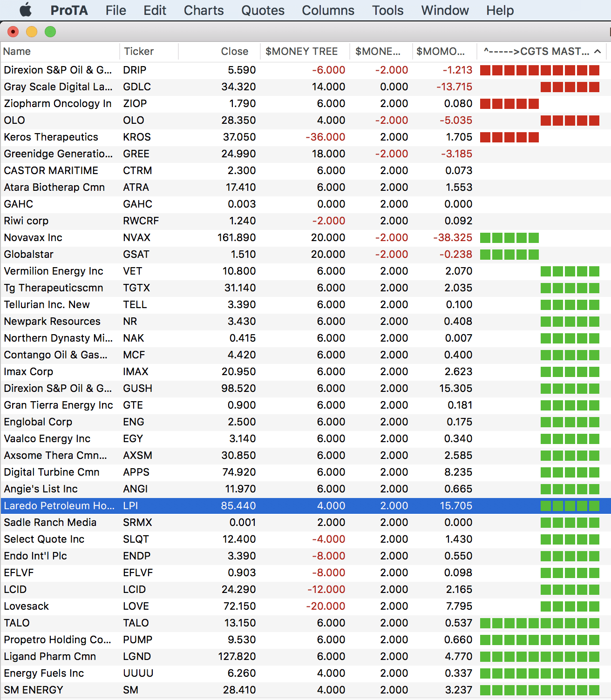Select the CASTOR MARITIME row

click(305, 171)
